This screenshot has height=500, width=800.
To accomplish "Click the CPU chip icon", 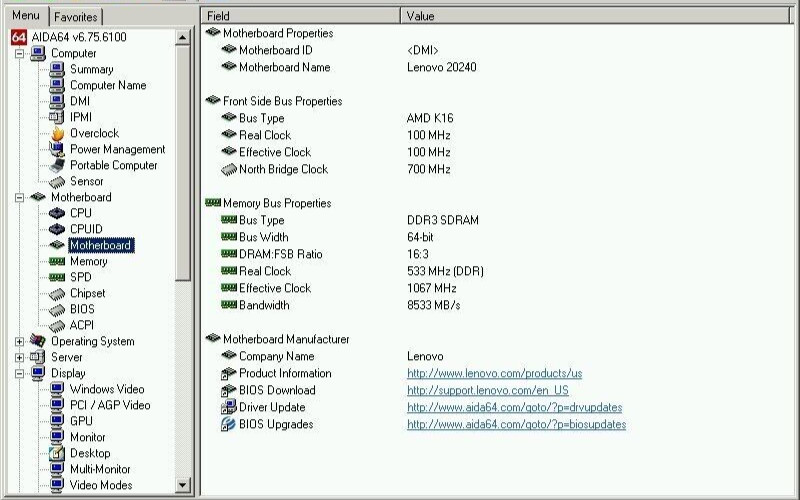I will tap(57, 213).
